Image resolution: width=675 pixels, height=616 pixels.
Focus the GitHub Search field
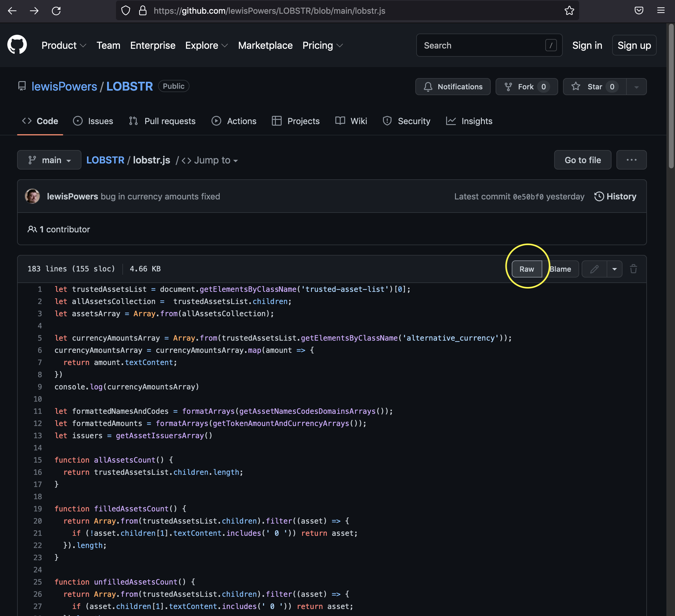click(482, 45)
